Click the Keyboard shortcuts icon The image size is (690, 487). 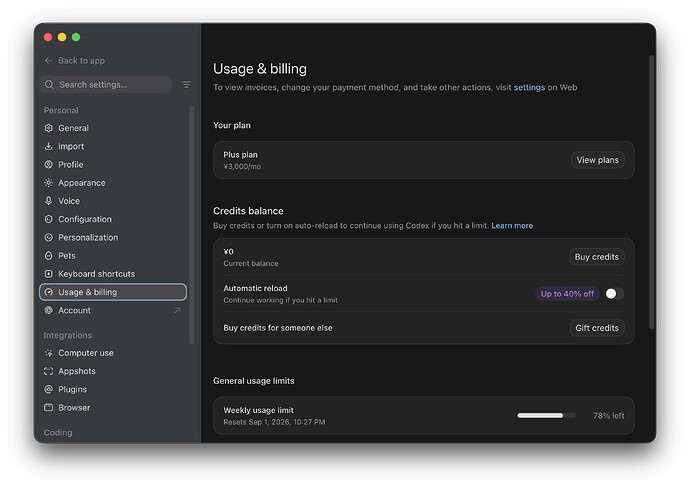(48, 274)
